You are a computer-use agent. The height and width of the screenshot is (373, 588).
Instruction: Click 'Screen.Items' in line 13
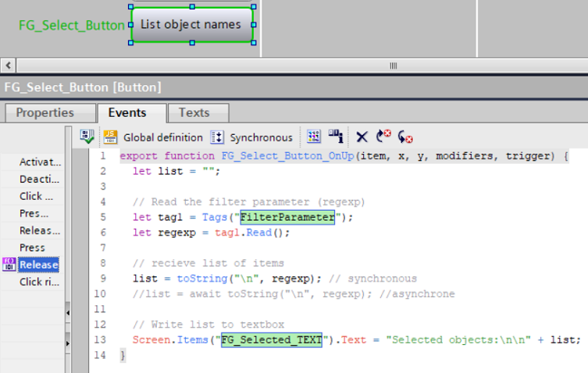point(170,340)
